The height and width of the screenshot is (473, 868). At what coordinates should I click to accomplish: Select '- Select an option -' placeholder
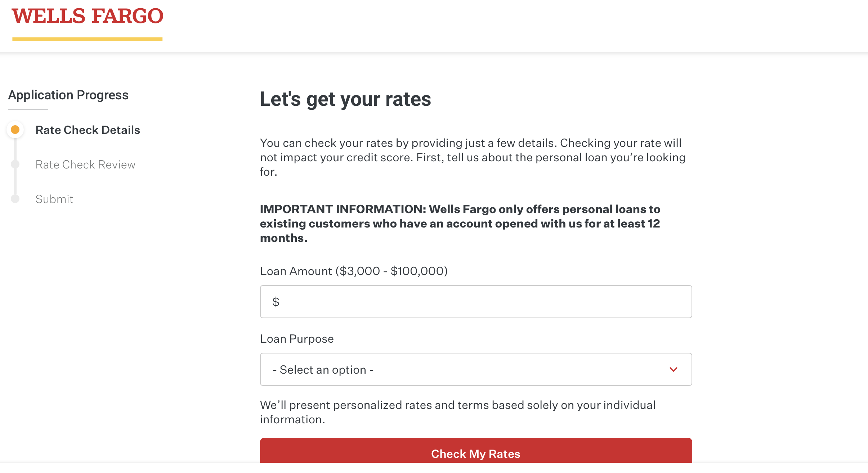click(x=323, y=369)
